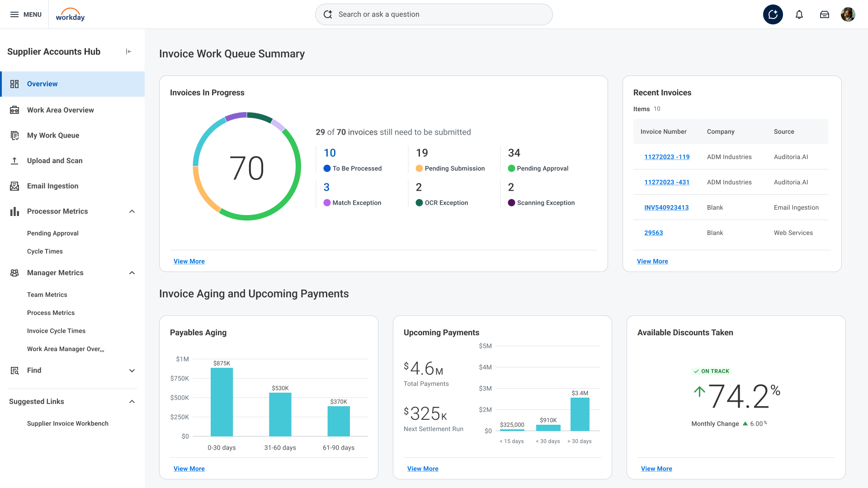Open the notifications bell
Screen dimensions: 868x488
[799, 14]
